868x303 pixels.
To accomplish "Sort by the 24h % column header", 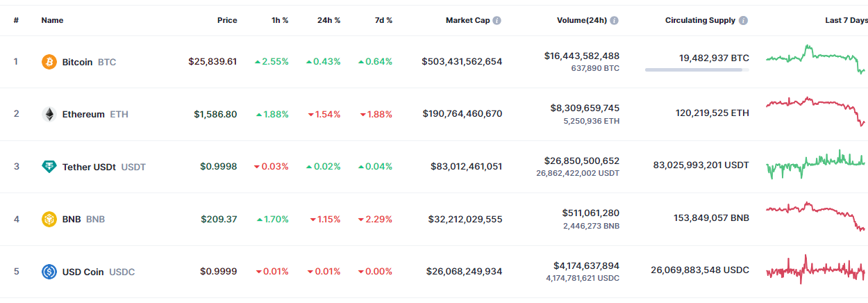I will point(328,21).
